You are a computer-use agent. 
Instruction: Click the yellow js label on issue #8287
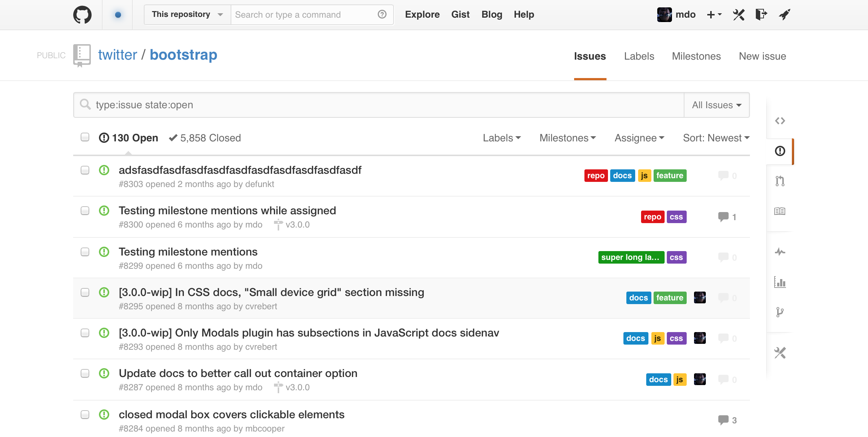pos(680,380)
